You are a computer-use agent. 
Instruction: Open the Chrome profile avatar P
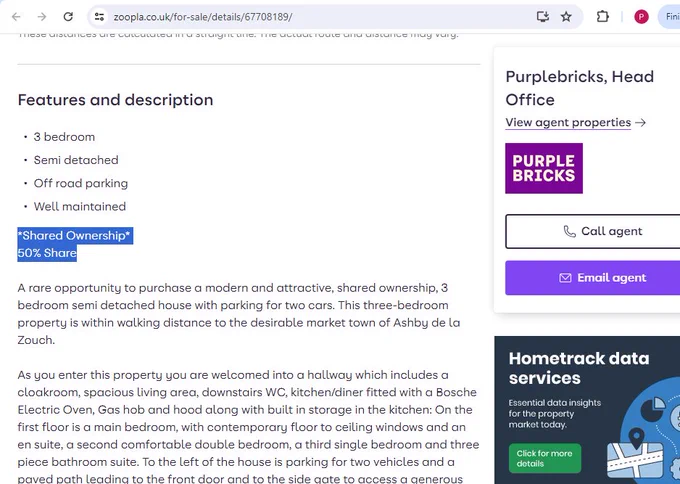coord(641,17)
